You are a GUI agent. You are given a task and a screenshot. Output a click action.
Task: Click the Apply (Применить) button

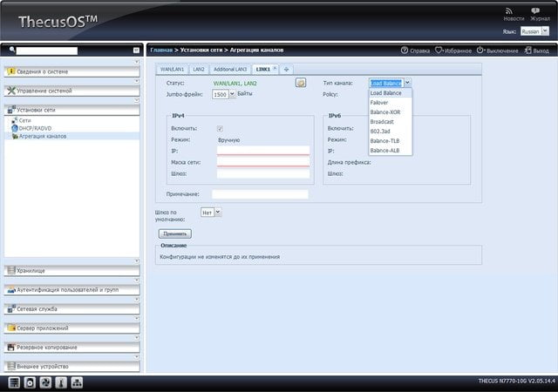point(174,233)
